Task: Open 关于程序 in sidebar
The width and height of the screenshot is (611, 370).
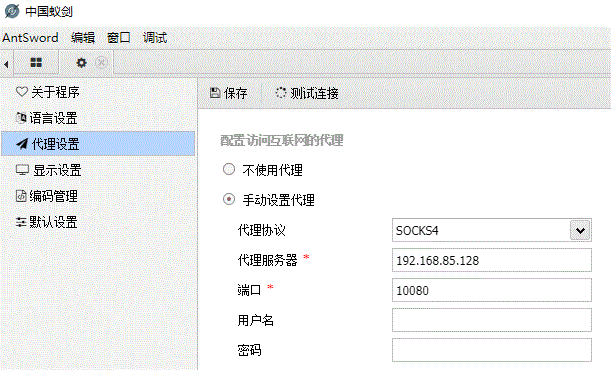Action: click(x=98, y=92)
